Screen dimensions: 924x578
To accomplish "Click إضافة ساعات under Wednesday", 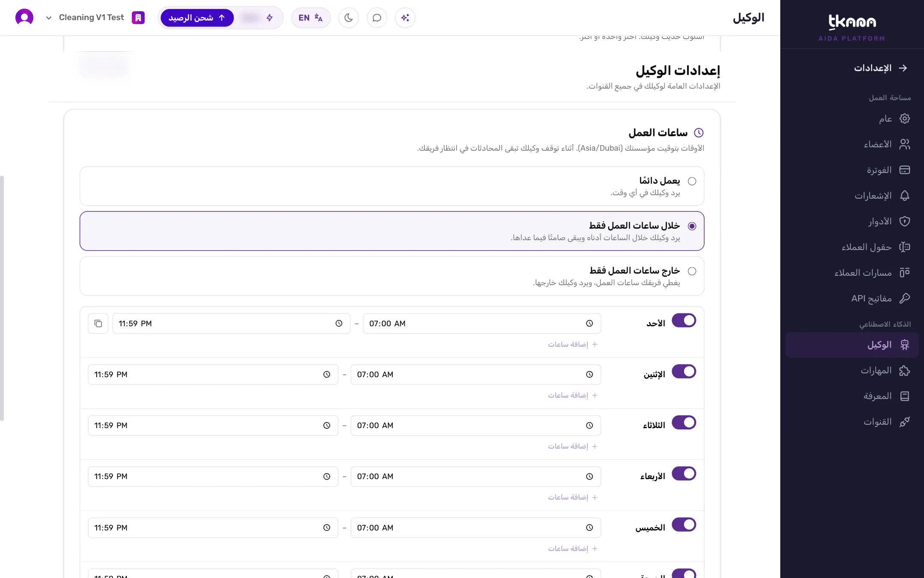I will click(573, 497).
